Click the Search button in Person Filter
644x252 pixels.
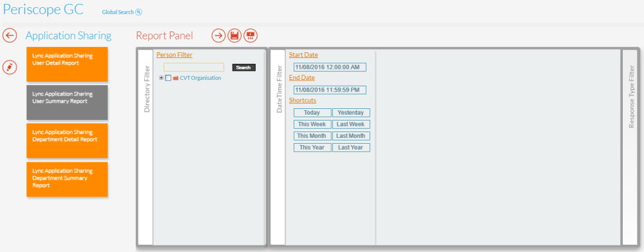click(244, 68)
